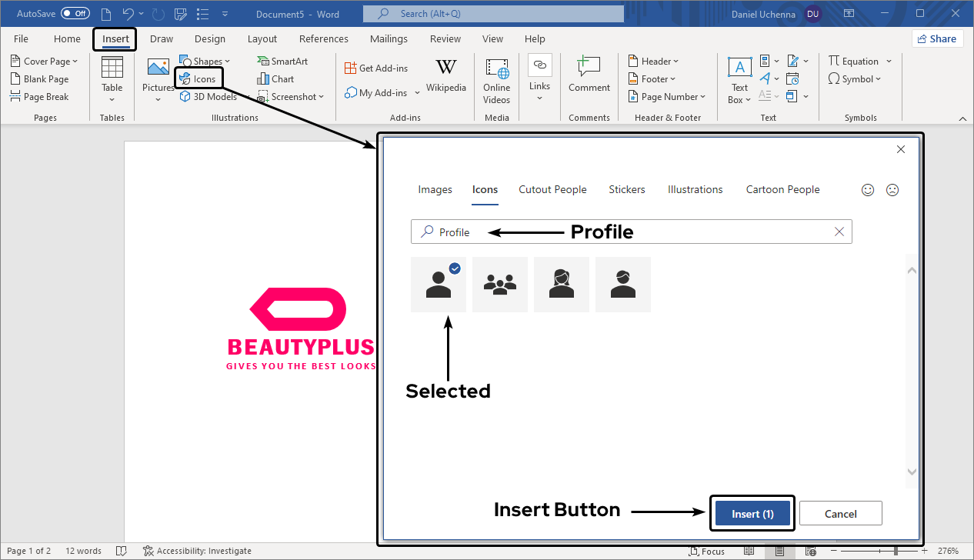
Task: Expand the Header dropdown menu
Action: [x=654, y=62]
